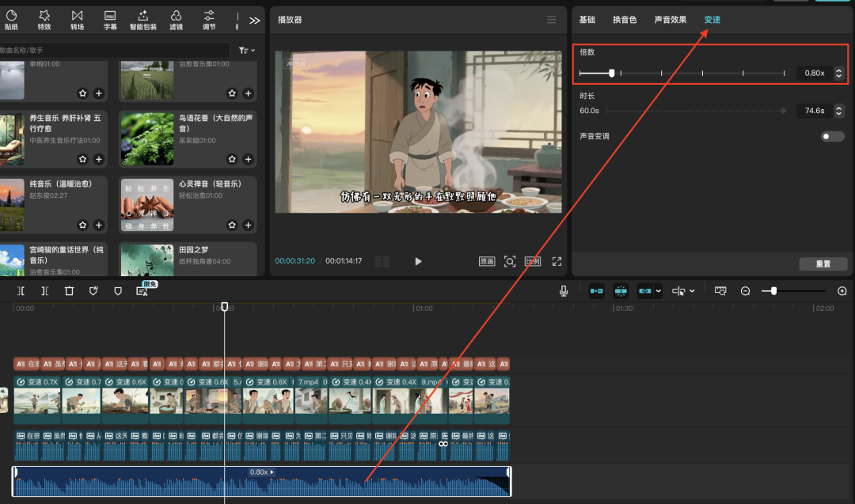Viewport: 855px width, 504px height.
Task: Expand the music filter dropdown
Action: (x=247, y=51)
